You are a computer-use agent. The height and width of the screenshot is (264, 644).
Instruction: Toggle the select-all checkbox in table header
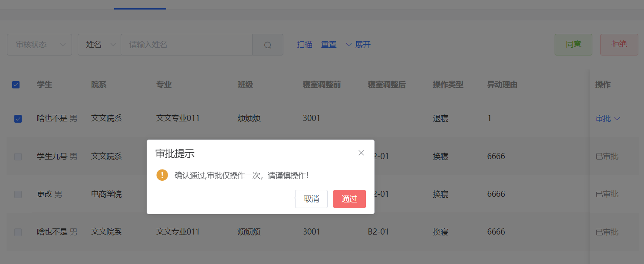tap(16, 85)
